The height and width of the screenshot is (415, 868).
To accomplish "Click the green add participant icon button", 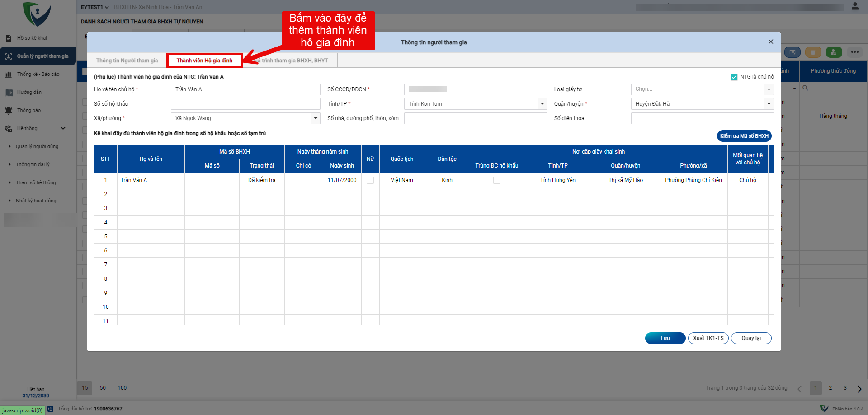I will click(x=834, y=52).
